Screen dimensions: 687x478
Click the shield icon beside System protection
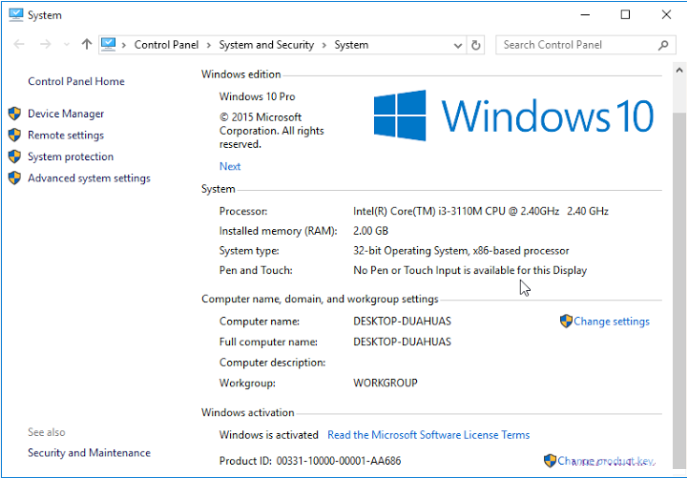point(14,156)
